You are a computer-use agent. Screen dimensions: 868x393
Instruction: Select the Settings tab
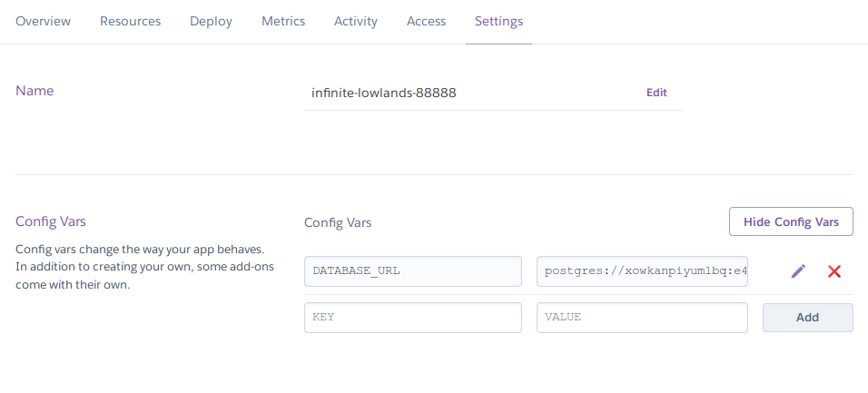tap(498, 22)
